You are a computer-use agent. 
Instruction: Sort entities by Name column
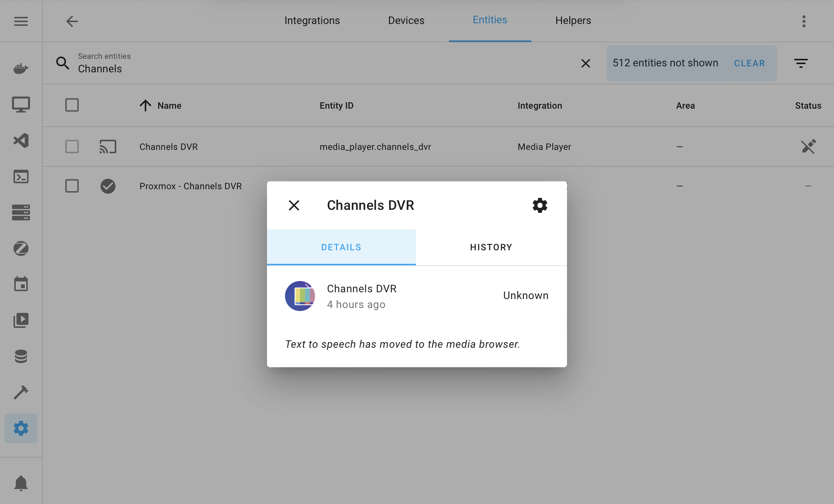point(169,106)
